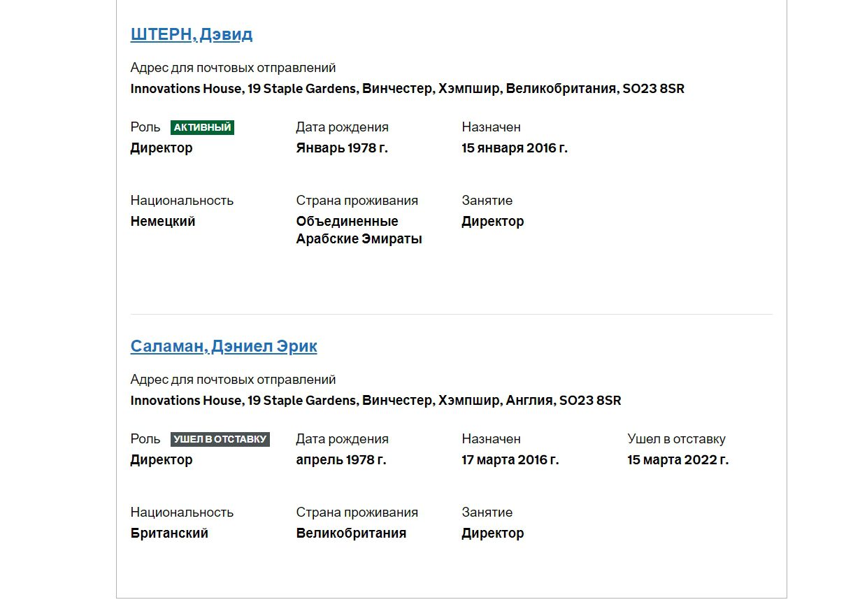
Task: Select the address ending in Великобритания, SO23 8SR
Action: tap(407, 89)
